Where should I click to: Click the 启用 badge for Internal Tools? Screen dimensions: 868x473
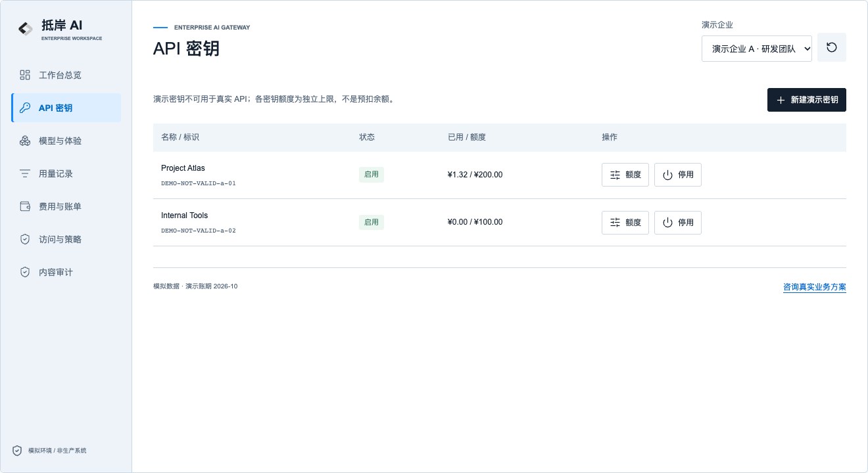372,222
